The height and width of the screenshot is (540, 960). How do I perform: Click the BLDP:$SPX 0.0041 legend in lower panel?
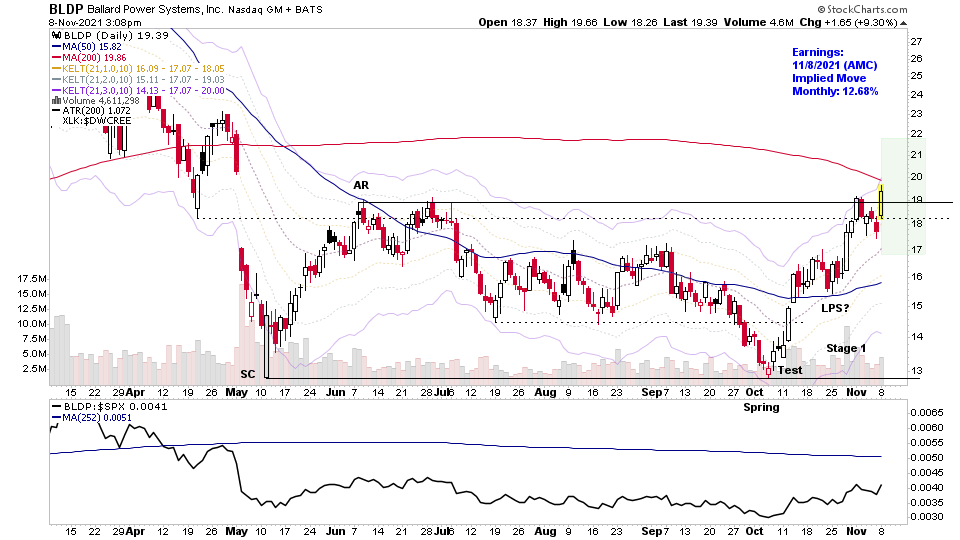[110, 407]
